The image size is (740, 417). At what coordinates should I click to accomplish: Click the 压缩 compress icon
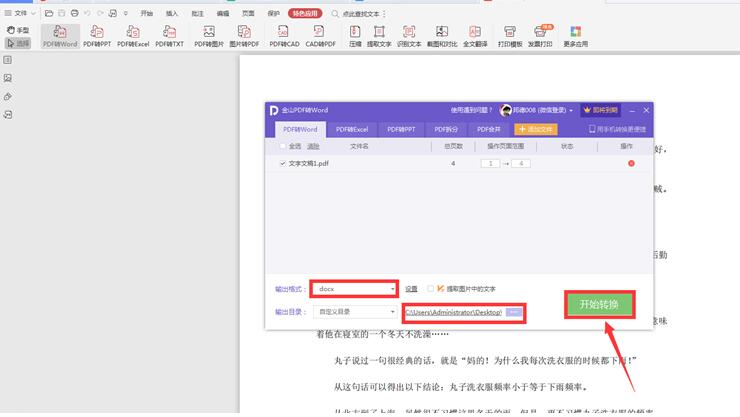pos(355,36)
